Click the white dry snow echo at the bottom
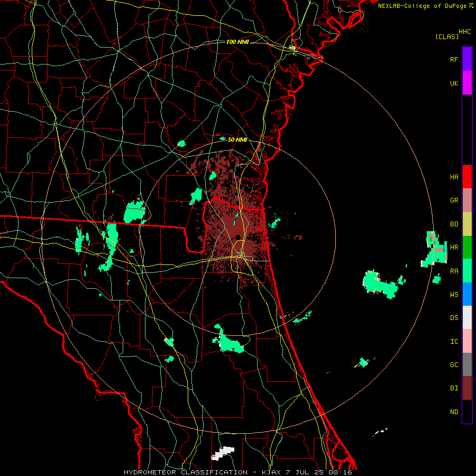 [223, 453]
